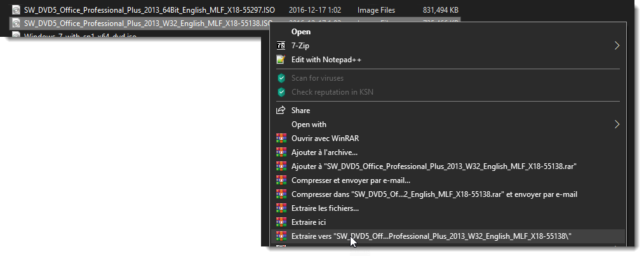Choose Share from the context menu

pyautogui.click(x=300, y=111)
